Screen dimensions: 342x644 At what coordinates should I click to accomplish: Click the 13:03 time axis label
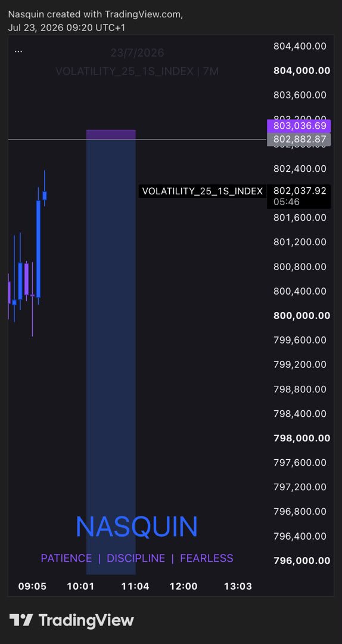click(238, 586)
